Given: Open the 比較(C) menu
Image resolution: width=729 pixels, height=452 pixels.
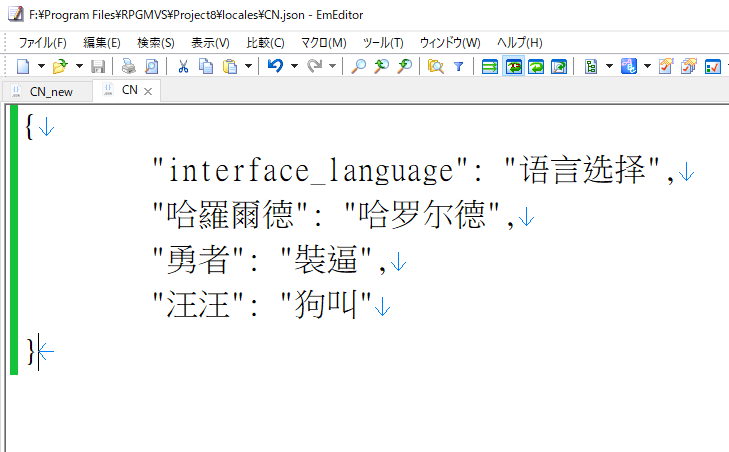Looking at the screenshot, I should (265, 43).
